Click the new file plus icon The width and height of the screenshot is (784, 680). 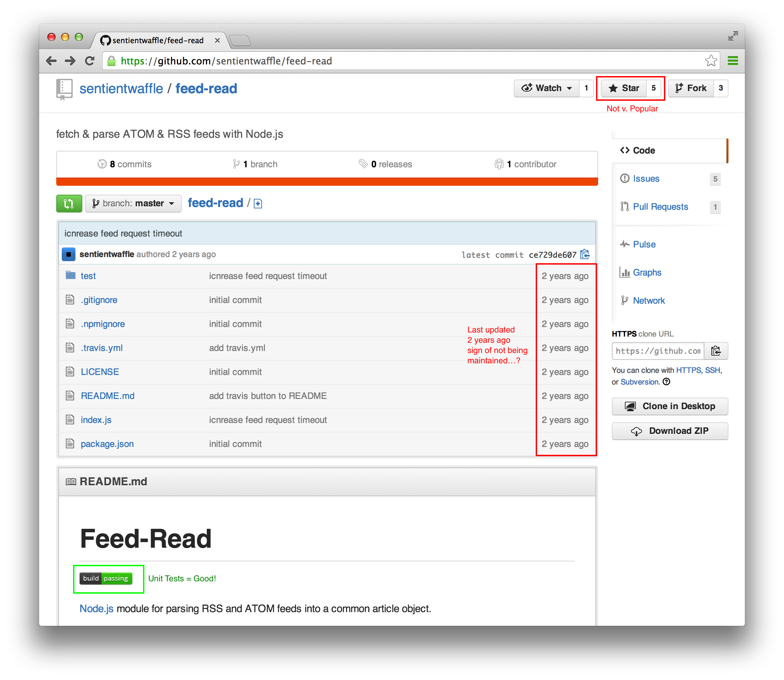[x=258, y=204]
